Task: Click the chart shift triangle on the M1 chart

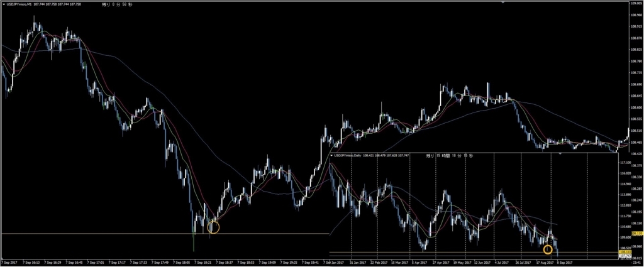Action: pos(503,2)
